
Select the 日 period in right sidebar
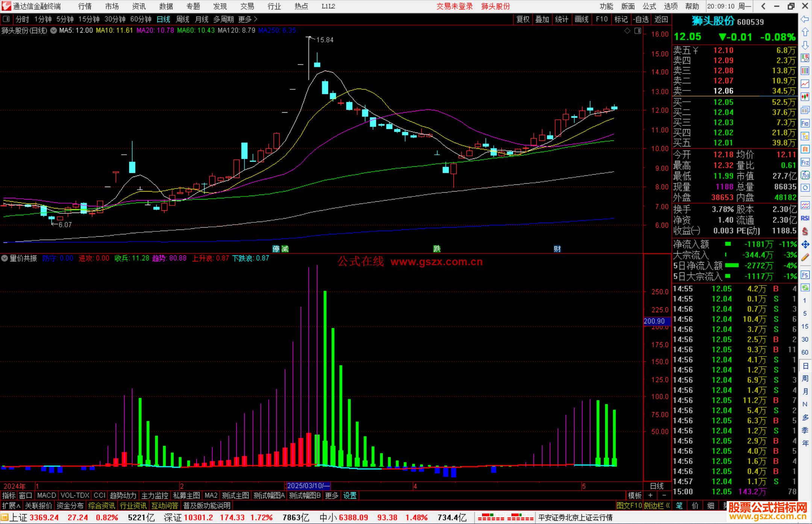[805, 366]
